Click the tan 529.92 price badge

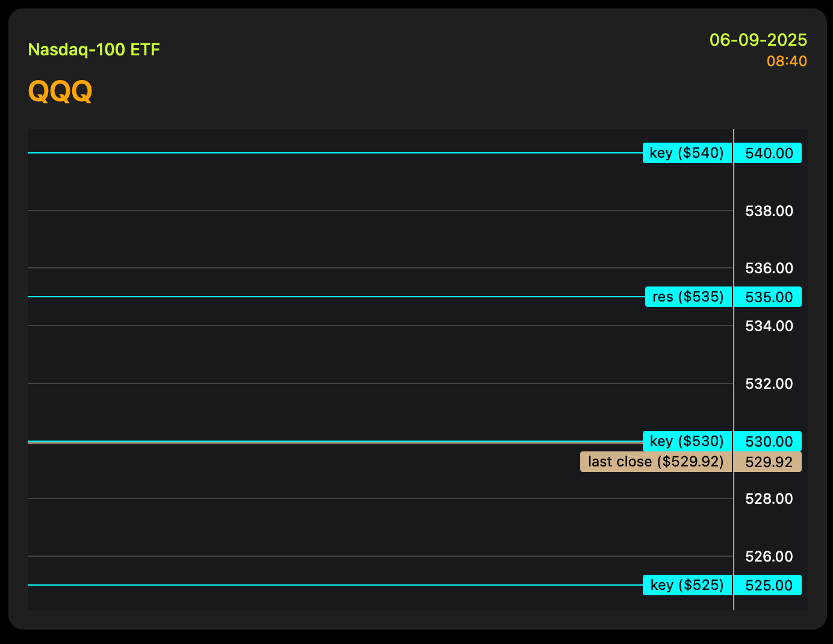tap(769, 462)
